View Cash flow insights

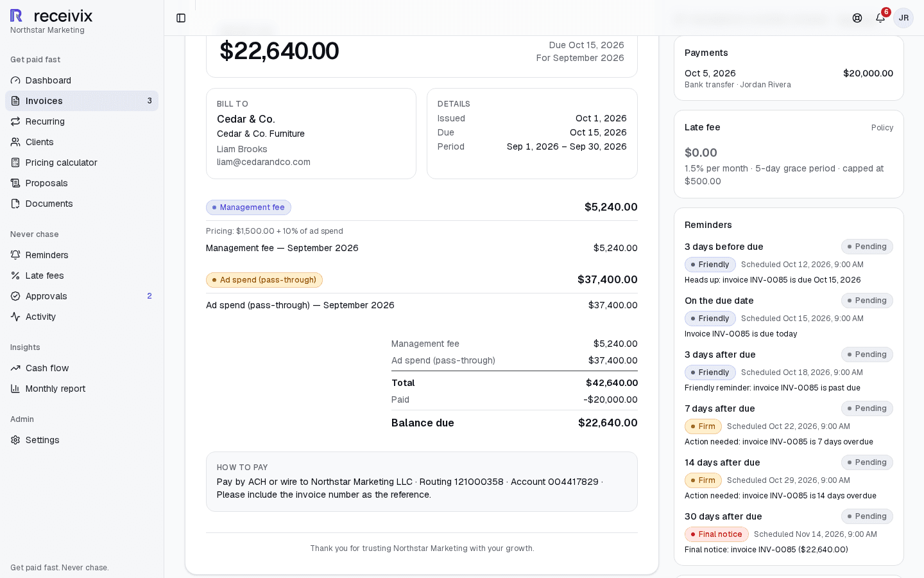click(81, 368)
